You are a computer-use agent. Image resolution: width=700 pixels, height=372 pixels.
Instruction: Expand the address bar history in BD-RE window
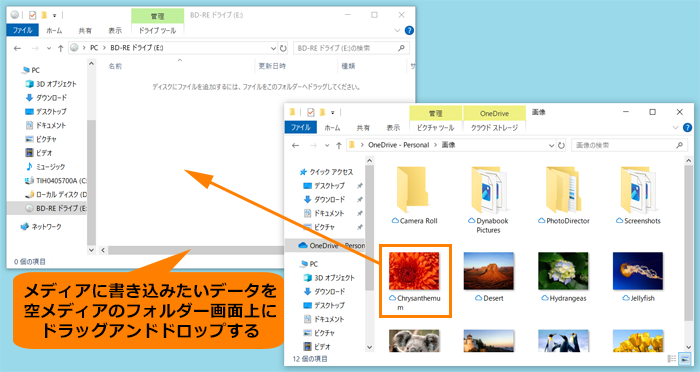273,48
